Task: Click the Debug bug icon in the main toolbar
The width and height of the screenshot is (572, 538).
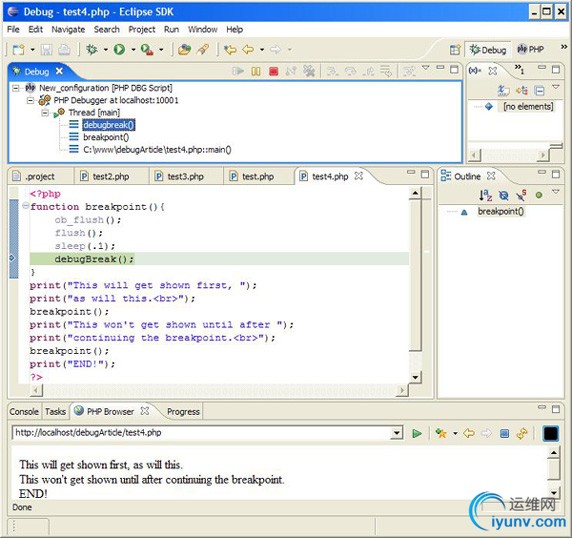Action: point(92,49)
